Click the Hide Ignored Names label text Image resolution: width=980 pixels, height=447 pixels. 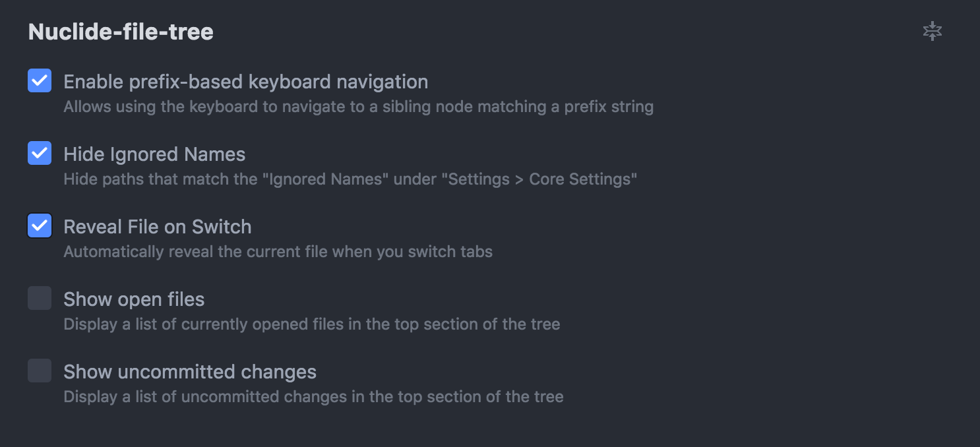(154, 154)
